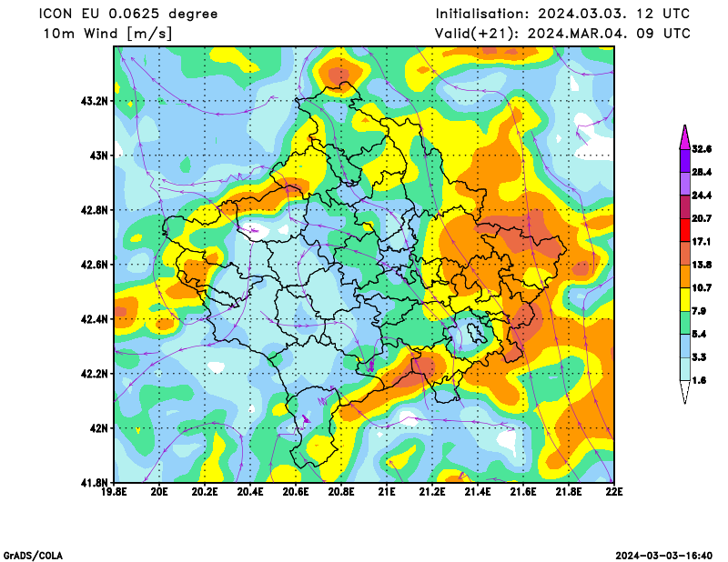728x562 pixels.
Task: Click the 42.8N latitude label
Action: 95,210
